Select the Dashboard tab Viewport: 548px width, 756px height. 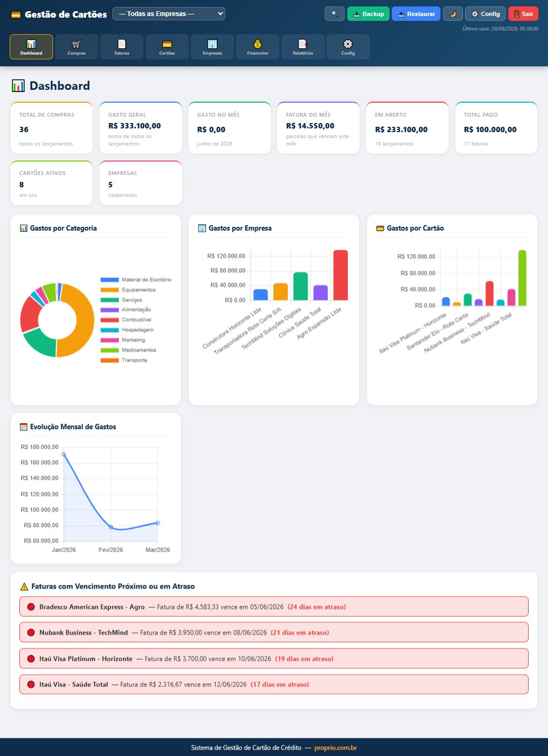31,47
